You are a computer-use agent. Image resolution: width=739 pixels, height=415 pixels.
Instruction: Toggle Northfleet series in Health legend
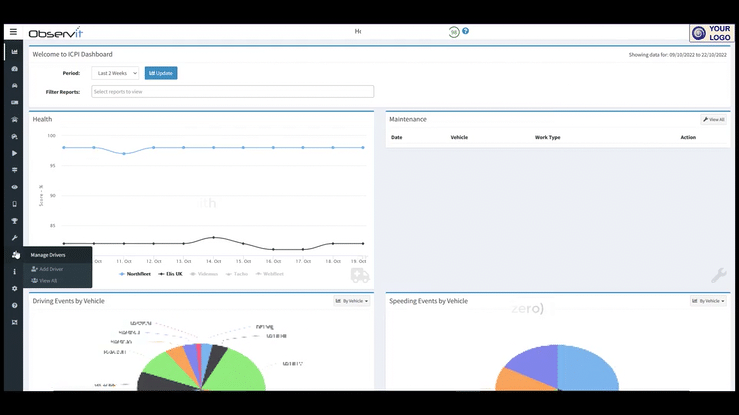pyautogui.click(x=135, y=274)
